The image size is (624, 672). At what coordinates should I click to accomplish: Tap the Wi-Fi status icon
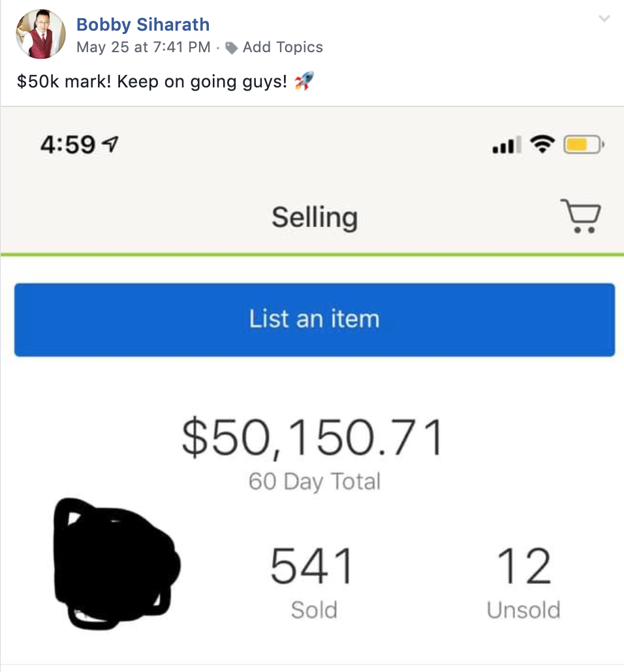pos(542,144)
